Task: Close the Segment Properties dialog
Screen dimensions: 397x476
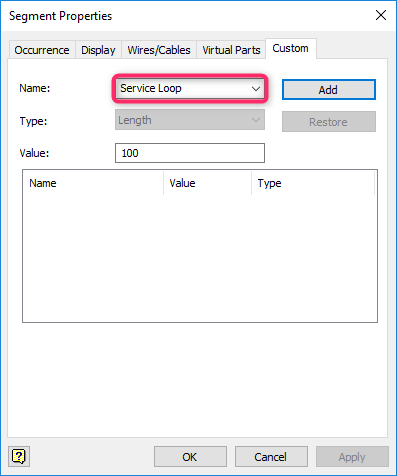Action: coord(381,15)
